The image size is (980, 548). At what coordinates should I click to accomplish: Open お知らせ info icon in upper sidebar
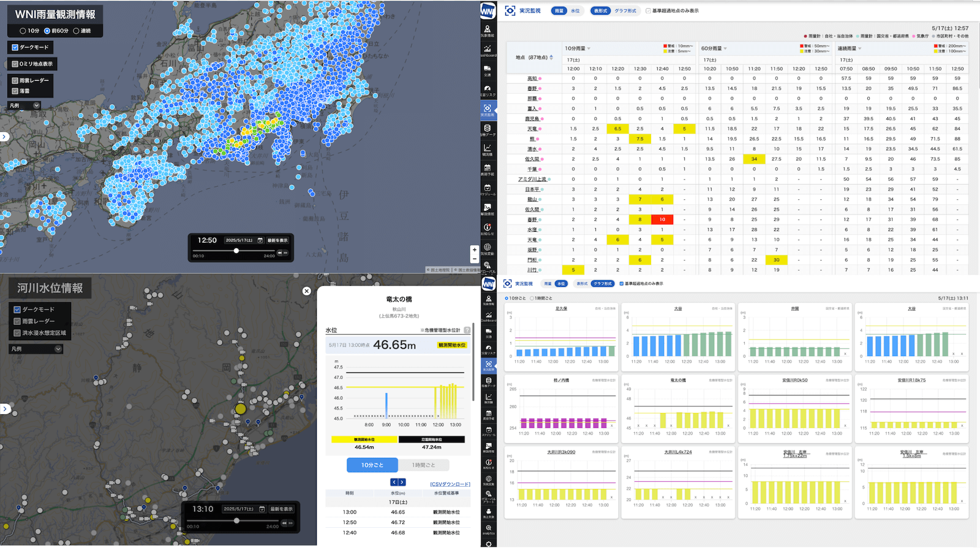(x=488, y=228)
